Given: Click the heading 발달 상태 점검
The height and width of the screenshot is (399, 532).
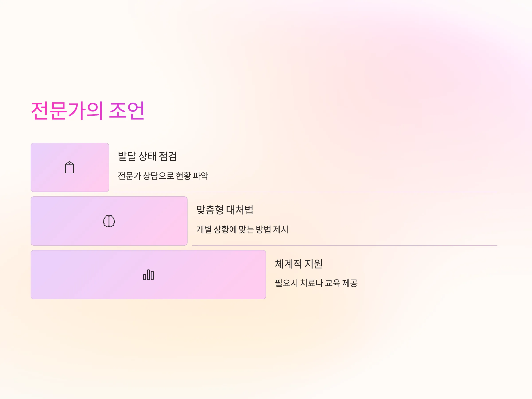Looking at the screenshot, I should 147,156.
